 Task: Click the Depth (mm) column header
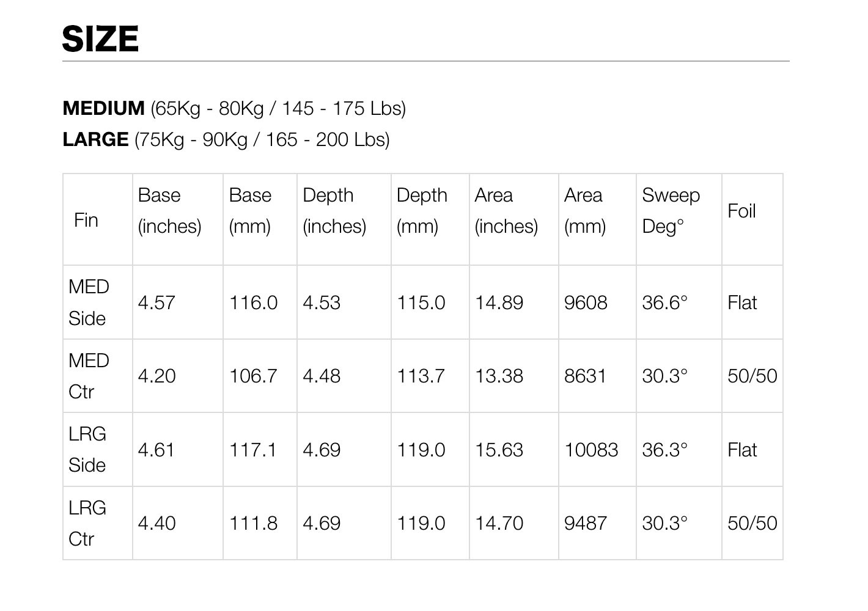422,211
